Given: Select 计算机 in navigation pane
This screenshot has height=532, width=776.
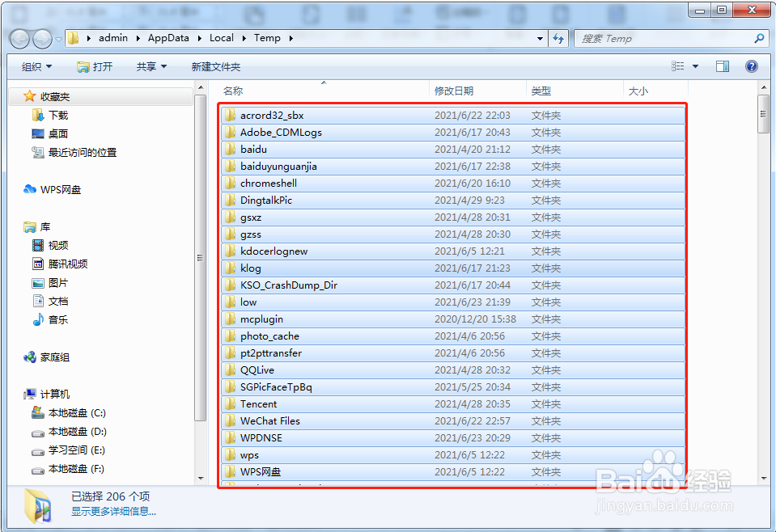Looking at the screenshot, I should coord(46,394).
